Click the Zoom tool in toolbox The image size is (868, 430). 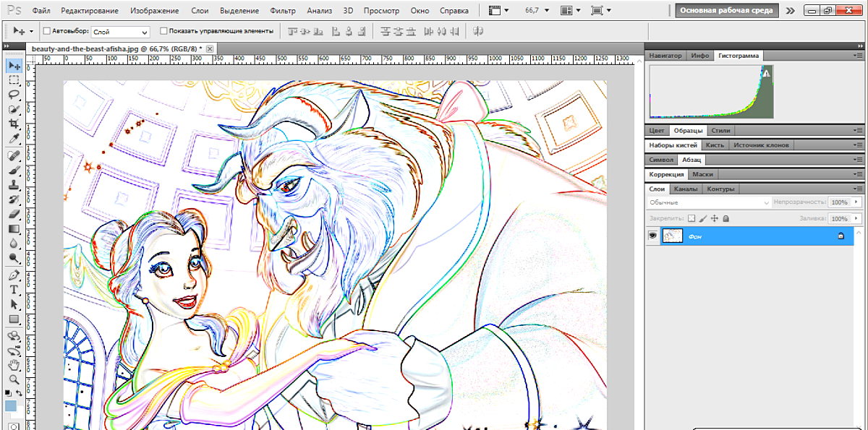click(14, 379)
